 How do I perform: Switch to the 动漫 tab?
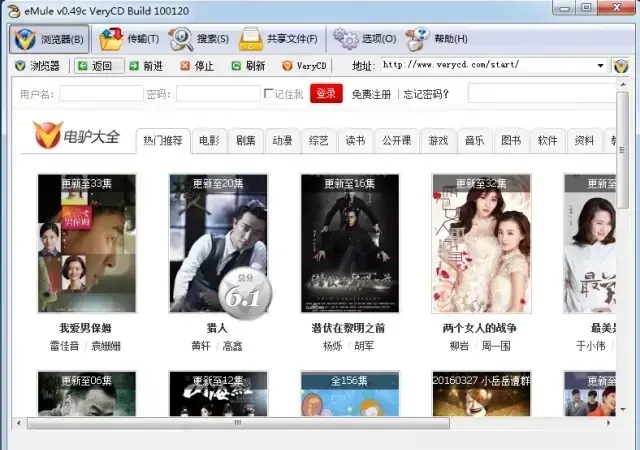click(282, 141)
